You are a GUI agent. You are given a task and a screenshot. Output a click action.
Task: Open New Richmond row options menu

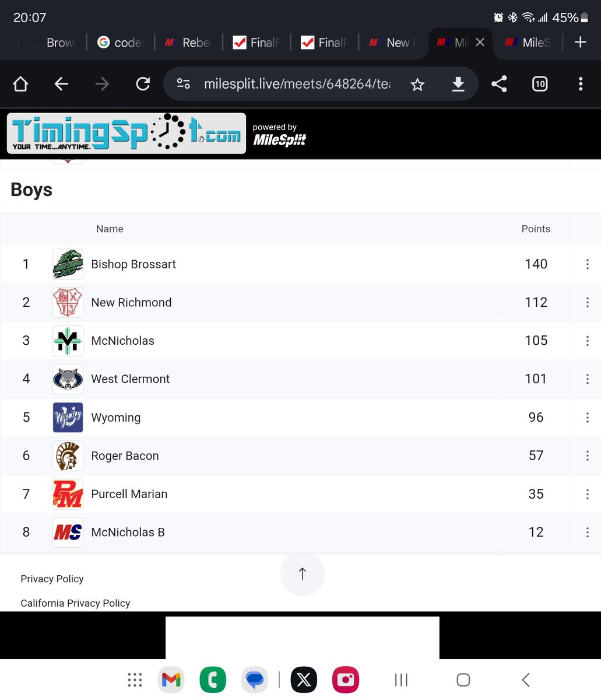click(587, 302)
